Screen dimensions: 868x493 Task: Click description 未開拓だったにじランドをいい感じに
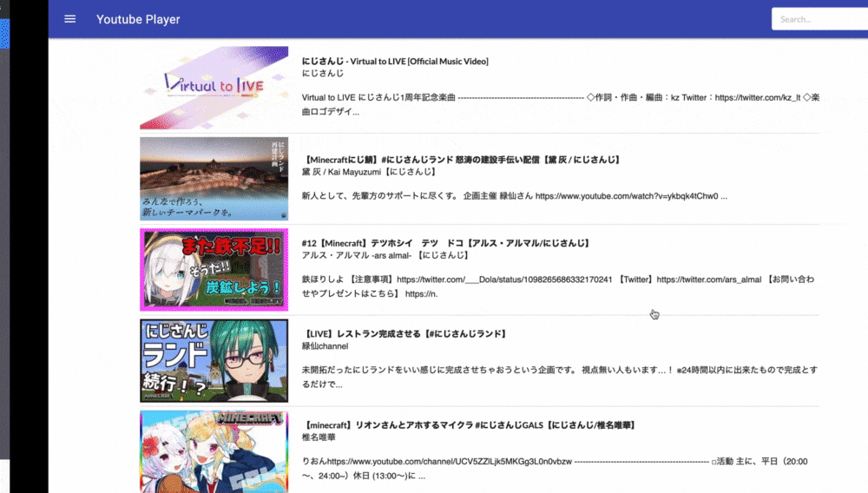click(560, 377)
